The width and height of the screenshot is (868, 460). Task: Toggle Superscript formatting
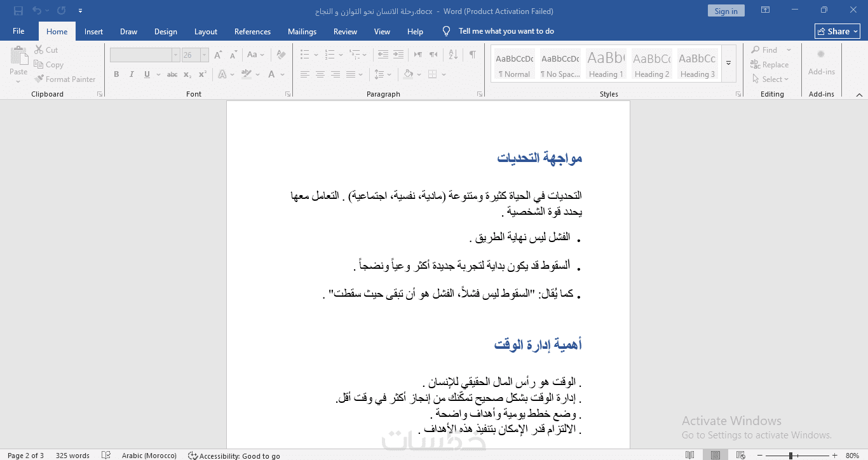click(x=203, y=74)
